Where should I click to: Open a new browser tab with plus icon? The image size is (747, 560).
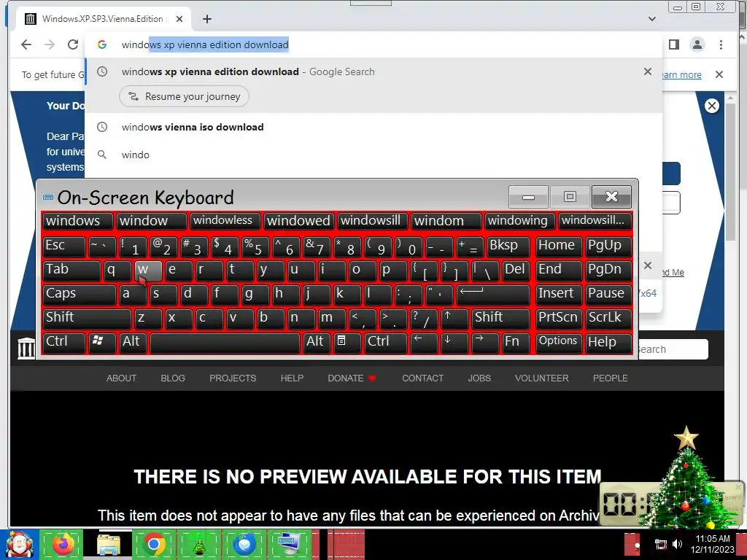pos(206,19)
